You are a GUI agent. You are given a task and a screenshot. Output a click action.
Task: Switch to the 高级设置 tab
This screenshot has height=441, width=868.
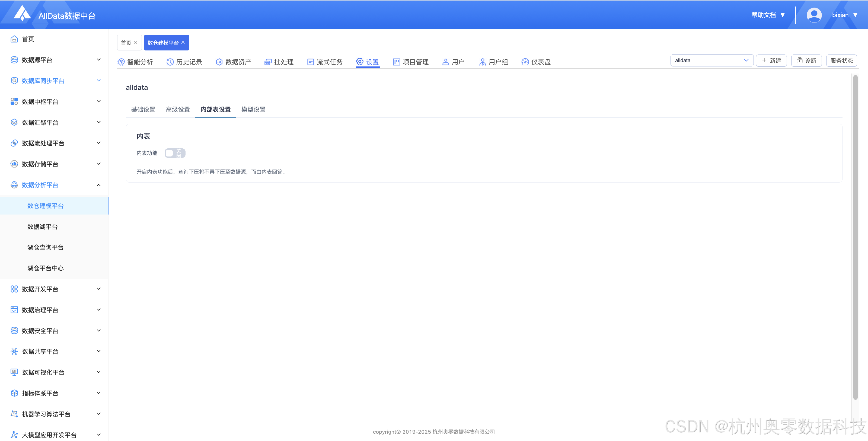coord(178,110)
